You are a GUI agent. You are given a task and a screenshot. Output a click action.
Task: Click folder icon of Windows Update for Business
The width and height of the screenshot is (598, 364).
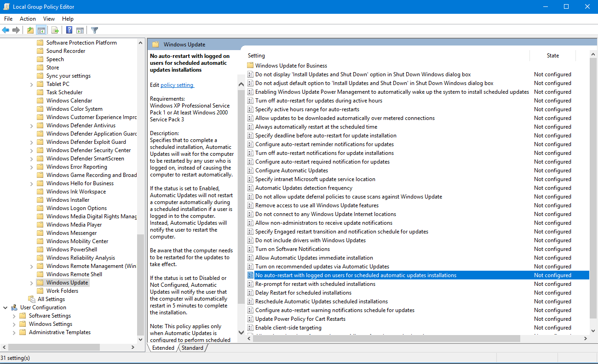250,66
